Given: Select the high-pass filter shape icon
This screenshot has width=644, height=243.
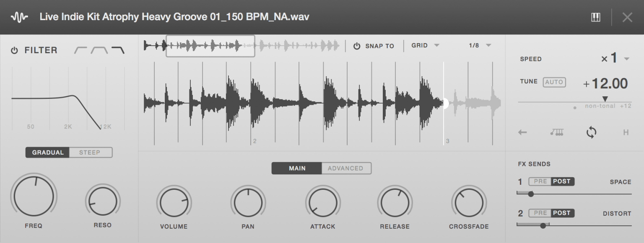Looking at the screenshot, I should [80, 50].
